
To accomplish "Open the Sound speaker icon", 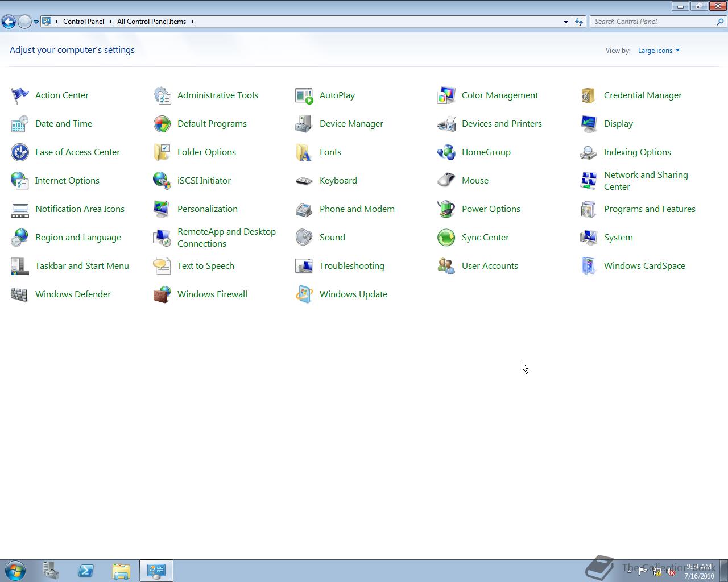I will point(304,238).
